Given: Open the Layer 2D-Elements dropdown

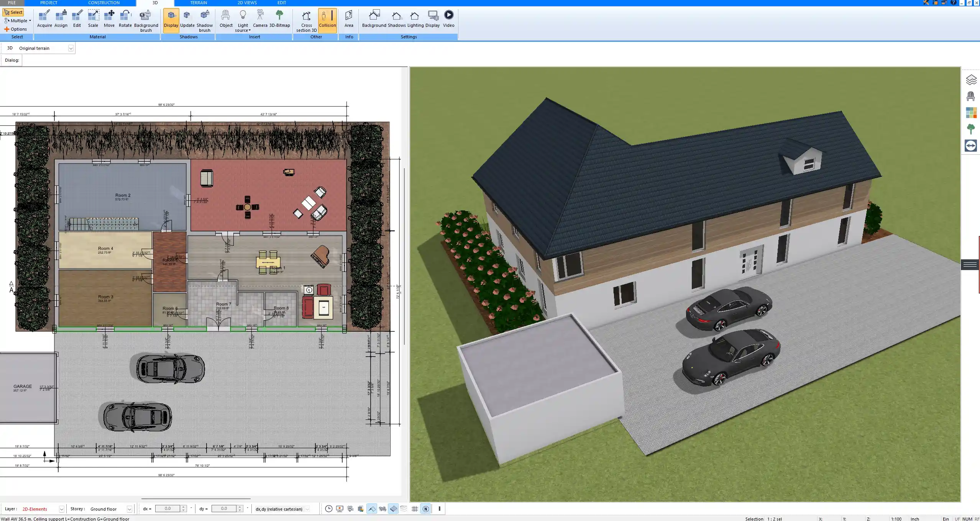Looking at the screenshot, I should click(x=61, y=509).
